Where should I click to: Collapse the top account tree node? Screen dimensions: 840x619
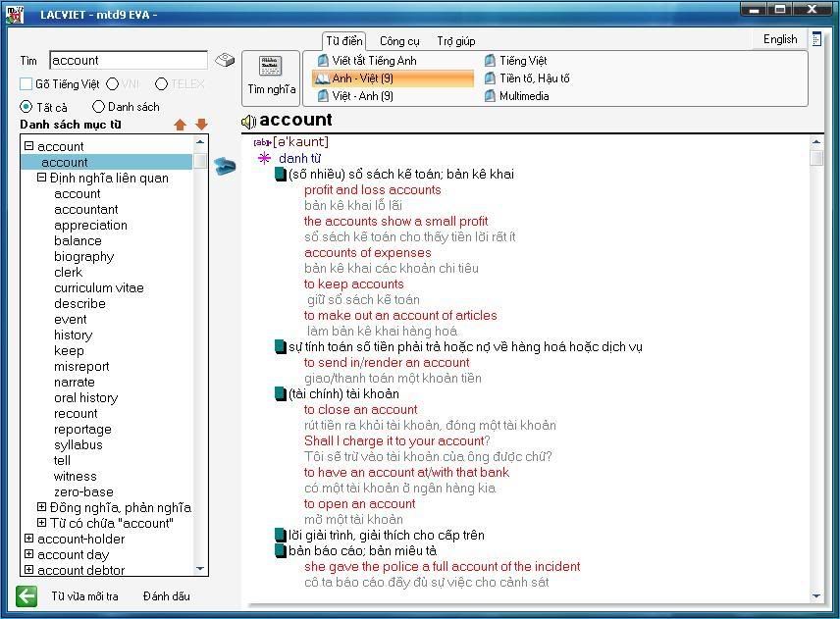28,145
